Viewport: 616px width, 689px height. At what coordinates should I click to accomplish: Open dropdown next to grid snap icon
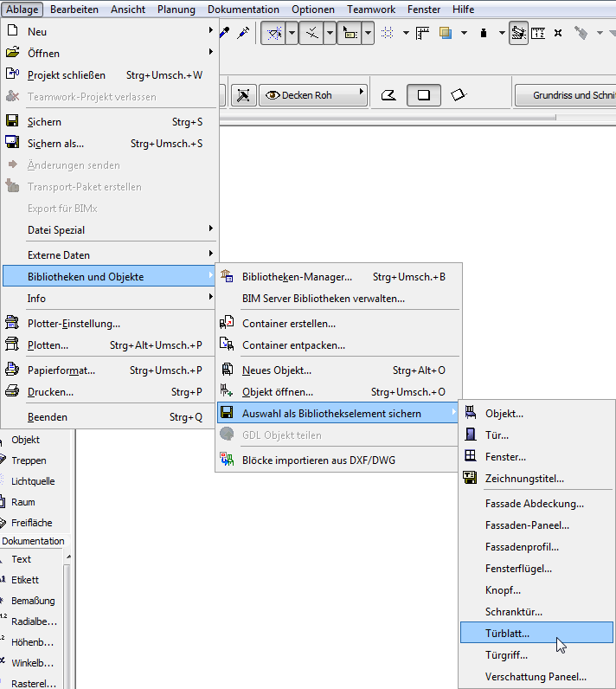tap(406, 33)
